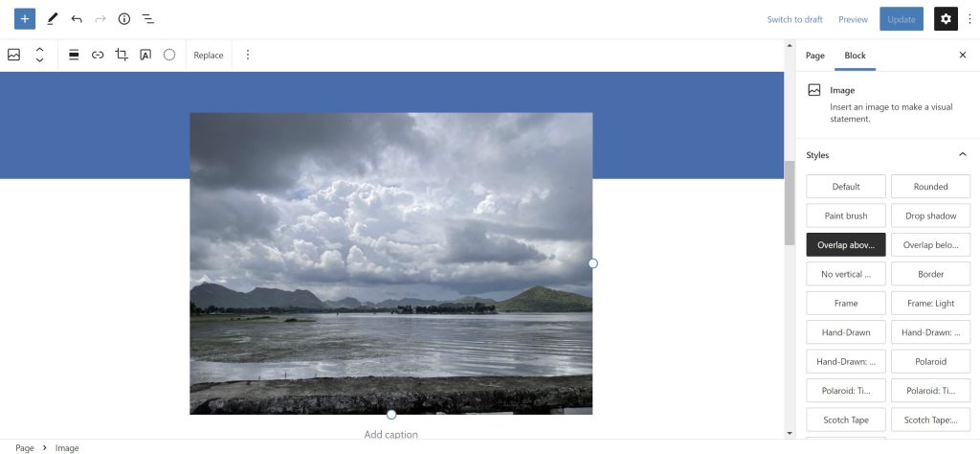The image size is (980, 454).
Task: Open the top-right Options menu
Action: click(969, 19)
